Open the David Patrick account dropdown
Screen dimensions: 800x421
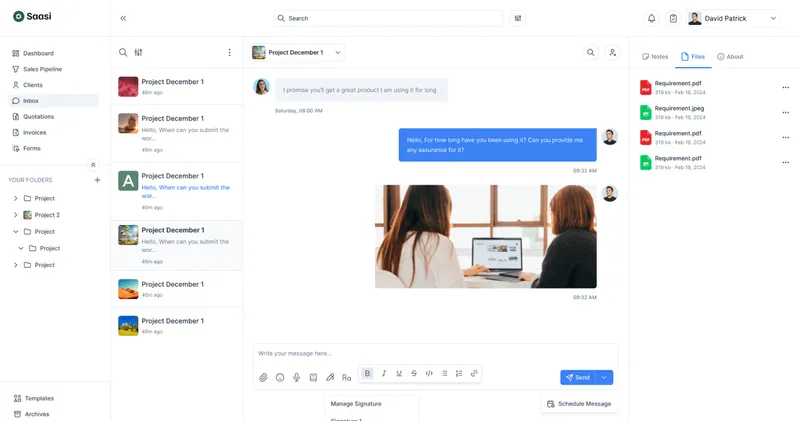coord(733,18)
